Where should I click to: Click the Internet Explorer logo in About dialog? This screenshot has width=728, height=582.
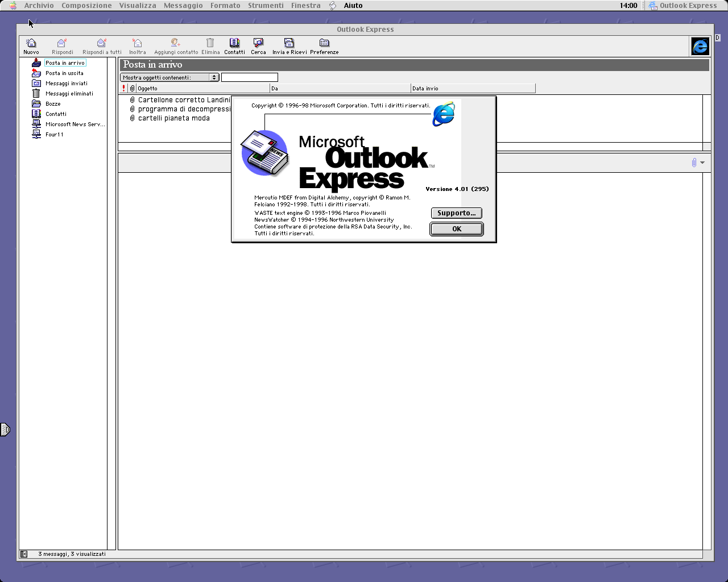click(x=444, y=114)
